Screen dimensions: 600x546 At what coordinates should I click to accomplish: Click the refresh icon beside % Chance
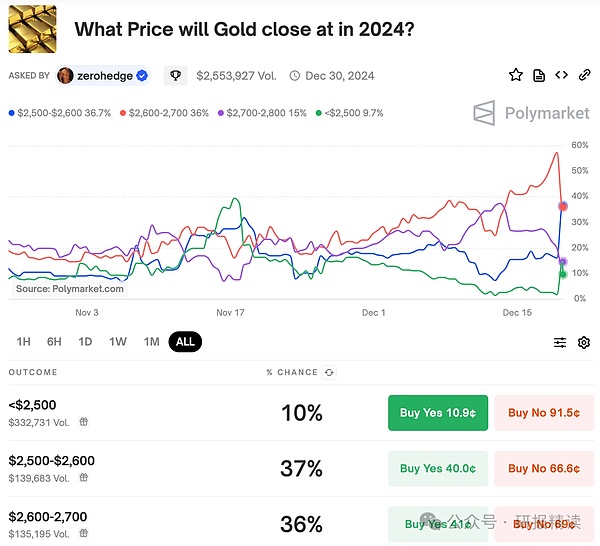point(330,372)
